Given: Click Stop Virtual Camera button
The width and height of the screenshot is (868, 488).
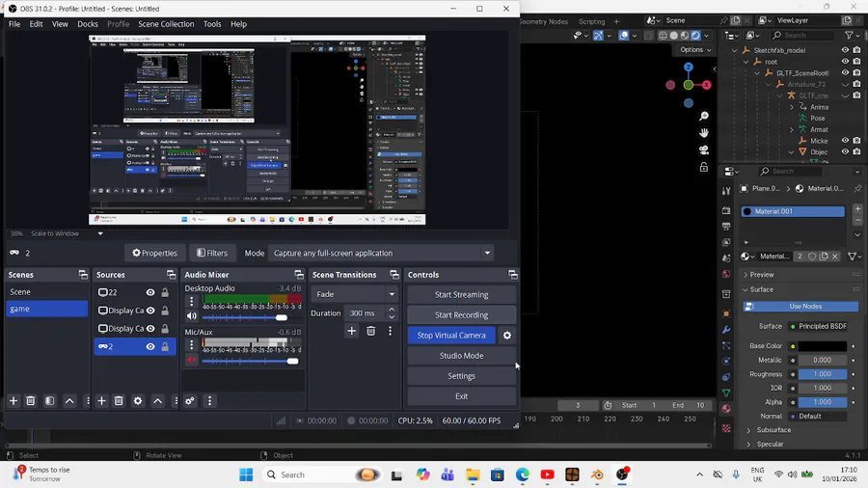Looking at the screenshot, I should (x=451, y=336).
